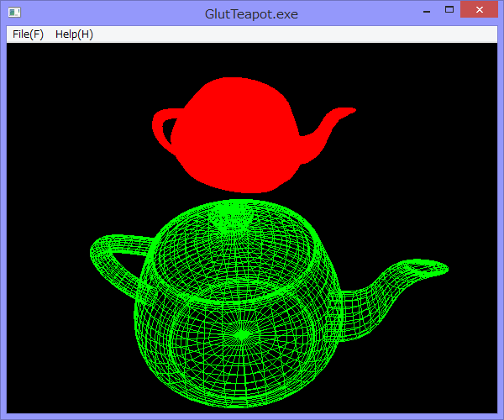Maximize the GlutTeapot.exe window
This screenshot has width=504, height=420.
click(449, 9)
